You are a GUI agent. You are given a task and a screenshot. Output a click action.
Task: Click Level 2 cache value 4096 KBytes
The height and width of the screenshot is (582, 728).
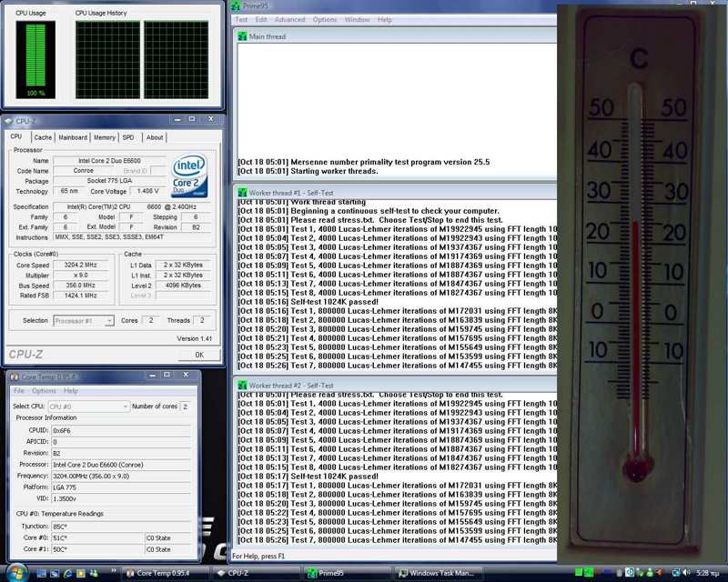[184, 286]
